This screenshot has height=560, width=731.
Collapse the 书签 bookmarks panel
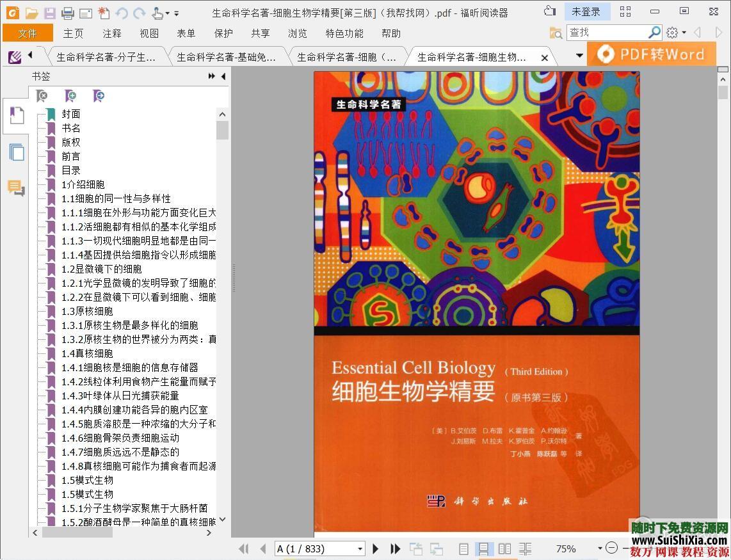222,76
